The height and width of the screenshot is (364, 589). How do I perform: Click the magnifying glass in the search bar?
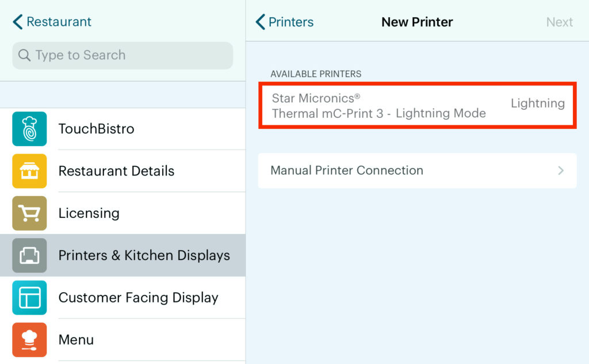[x=24, y=55]
